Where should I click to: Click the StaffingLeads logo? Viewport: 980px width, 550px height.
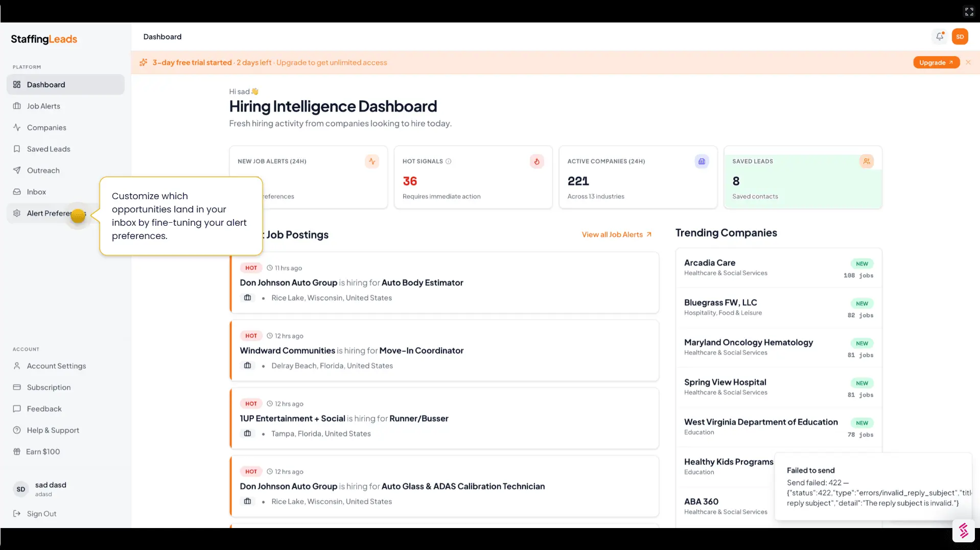coord(44,39)
